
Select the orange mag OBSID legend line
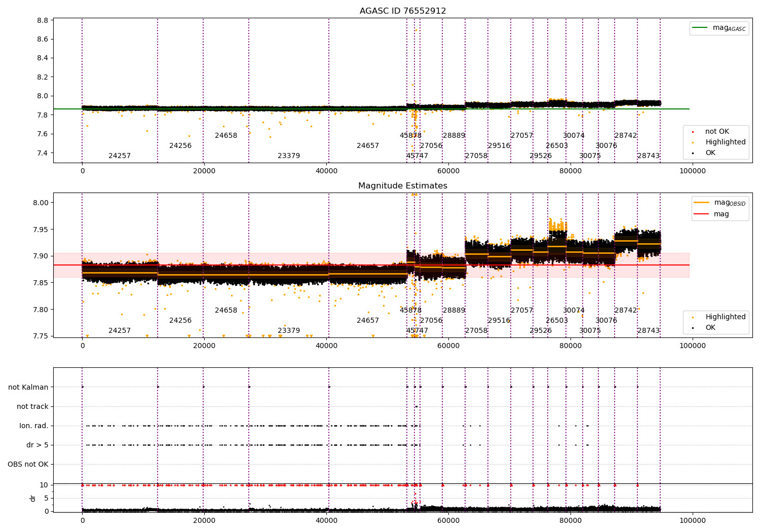pyautogui.click(x=702, y=202)
